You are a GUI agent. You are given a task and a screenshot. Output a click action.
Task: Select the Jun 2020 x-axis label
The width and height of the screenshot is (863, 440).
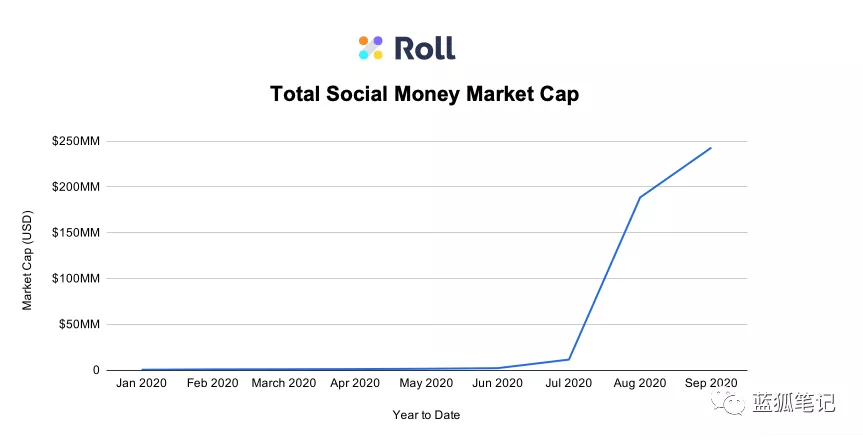tap(497, 383)
